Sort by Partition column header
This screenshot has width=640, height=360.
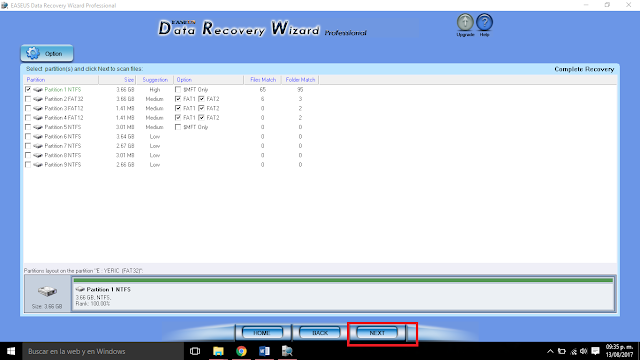[61, 80]
